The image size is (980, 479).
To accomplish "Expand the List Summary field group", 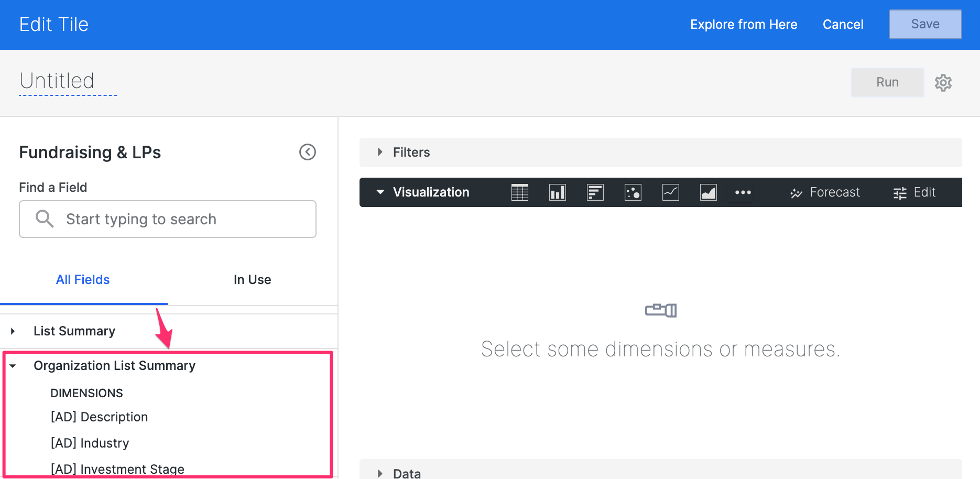I will [12, 331].
